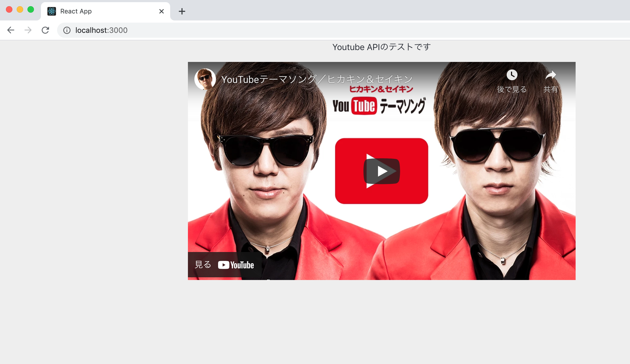
Task: Click 見る to watch on YouTube
Action: point(202,265)
